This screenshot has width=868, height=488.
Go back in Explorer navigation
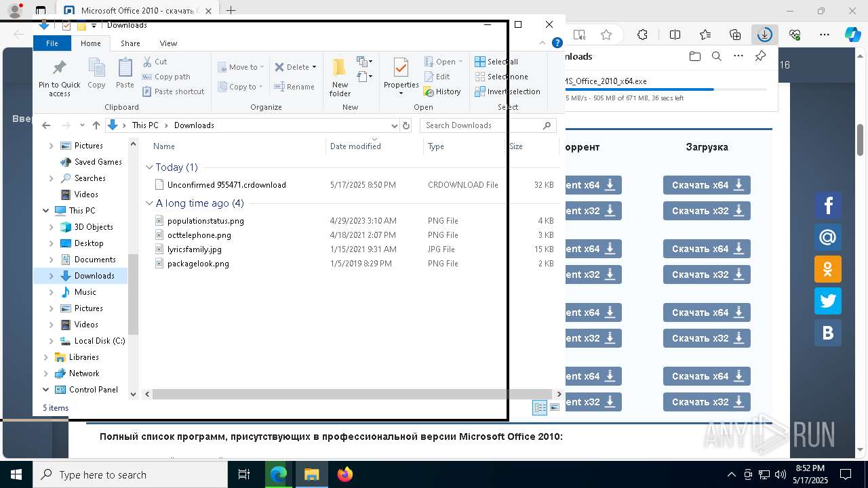coord(46,125)
